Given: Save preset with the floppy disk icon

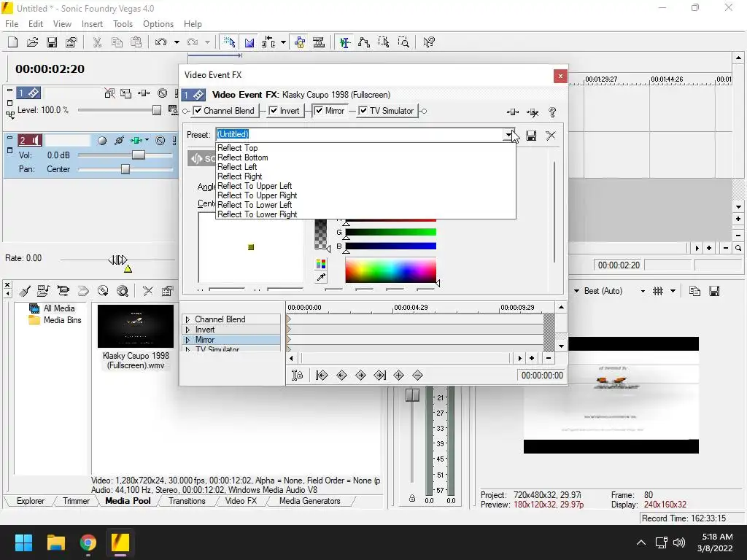Looking at the screenshot, I should pos(531,136).
